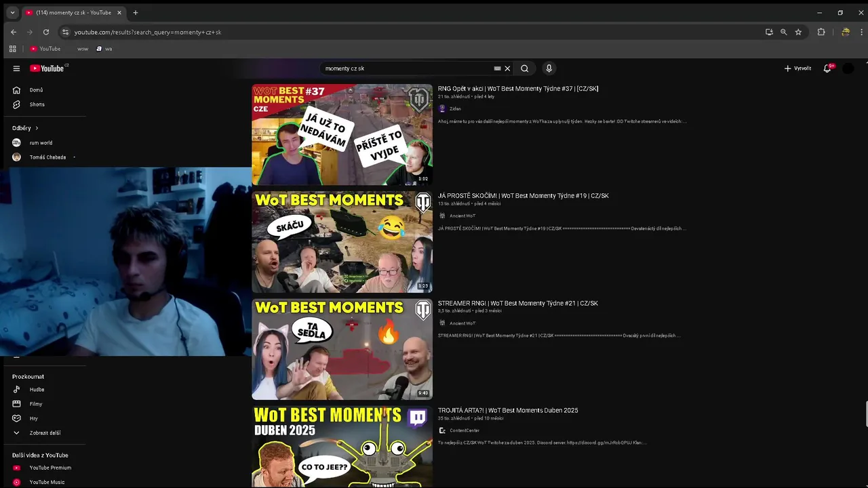The width and height of the screenshot is (868, 488).
Task: Open video title 'TROJITÁ ARTA?!'
Action: pyautogui.click(x=508, y=410)
